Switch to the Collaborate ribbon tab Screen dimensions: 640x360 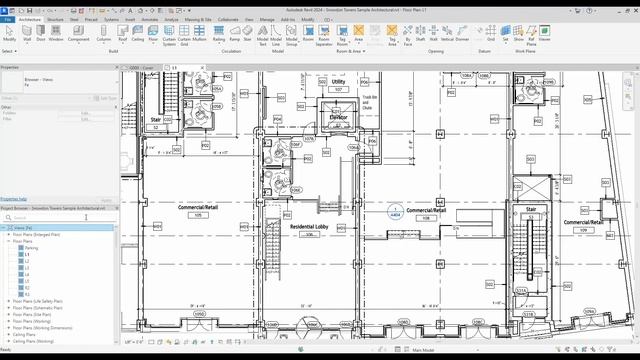(x=228, y=19)
